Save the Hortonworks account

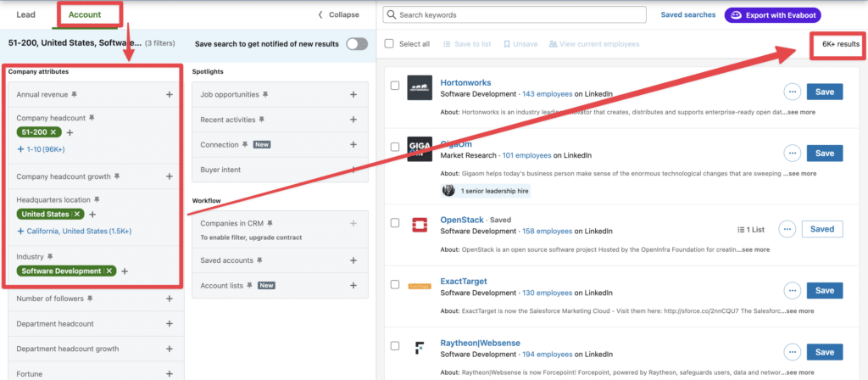pos(825,92)
